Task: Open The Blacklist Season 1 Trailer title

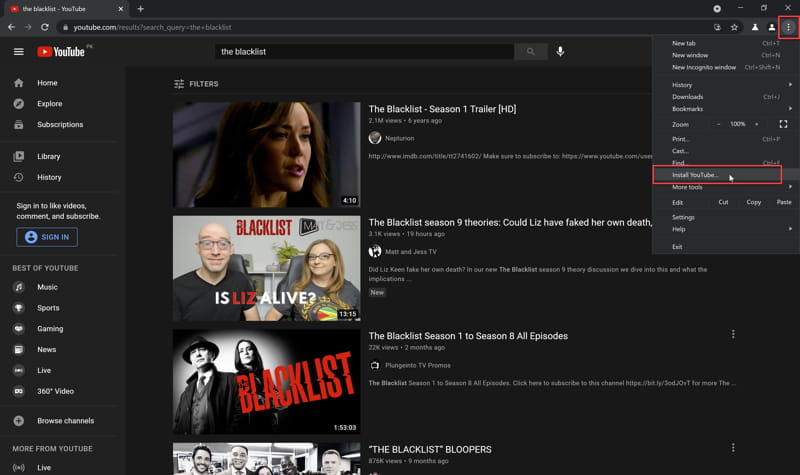Action: tap(442, 109)
